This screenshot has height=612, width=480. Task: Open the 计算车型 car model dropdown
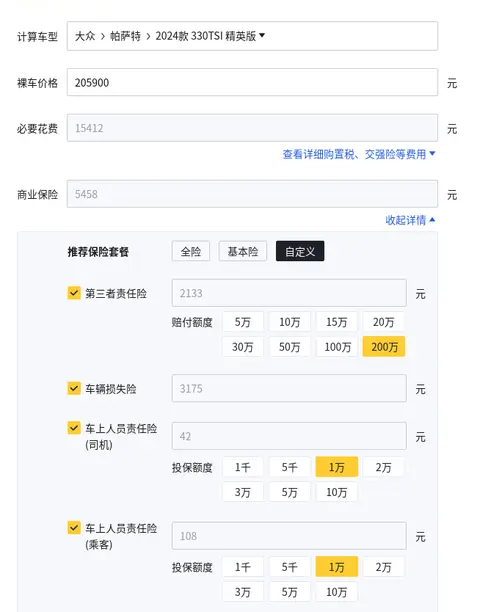pyautogui.click(x=252, y=36)
